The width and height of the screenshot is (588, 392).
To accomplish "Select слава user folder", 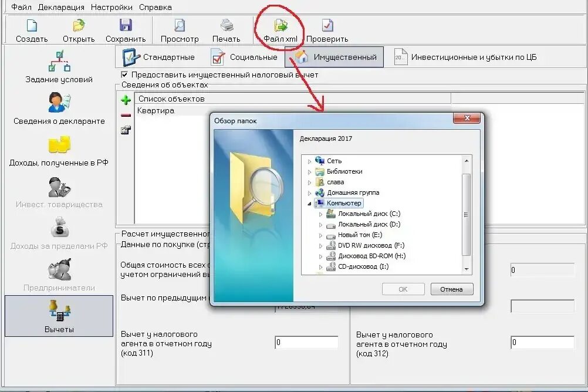I will click(335, 182).
